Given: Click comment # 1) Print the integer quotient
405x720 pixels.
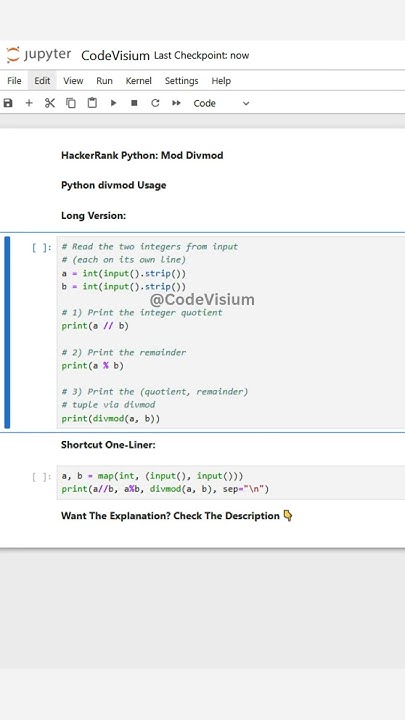Looking at the screenshot, I should (x=142, y=313).
